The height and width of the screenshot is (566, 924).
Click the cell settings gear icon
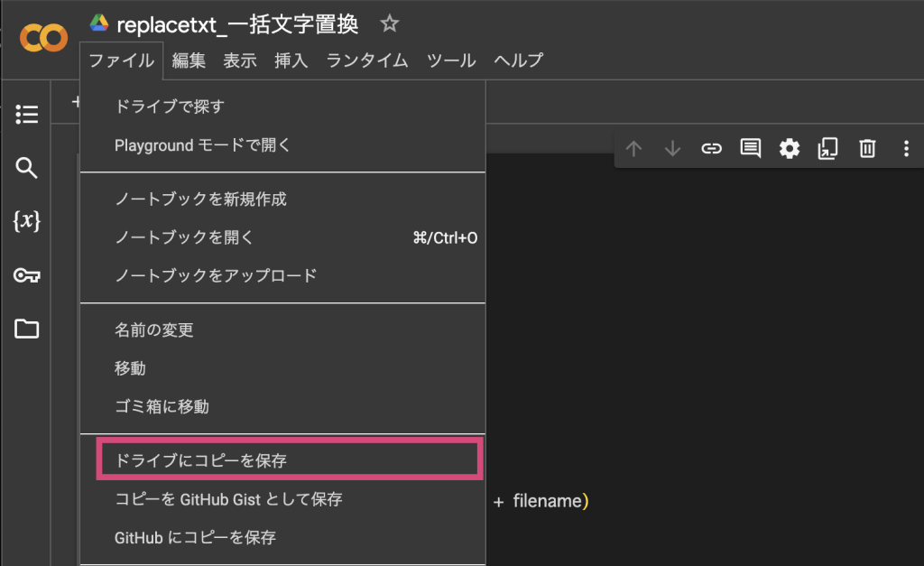coord(790,149)
